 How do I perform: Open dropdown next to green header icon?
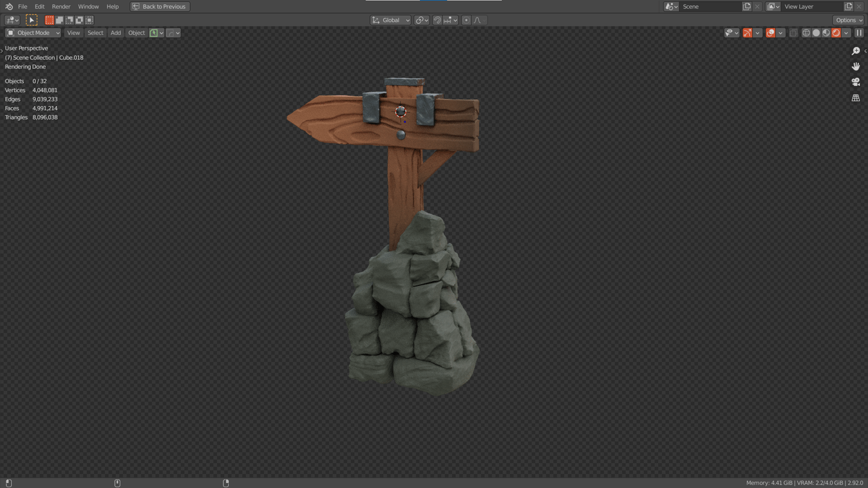(x=162, y=33)
